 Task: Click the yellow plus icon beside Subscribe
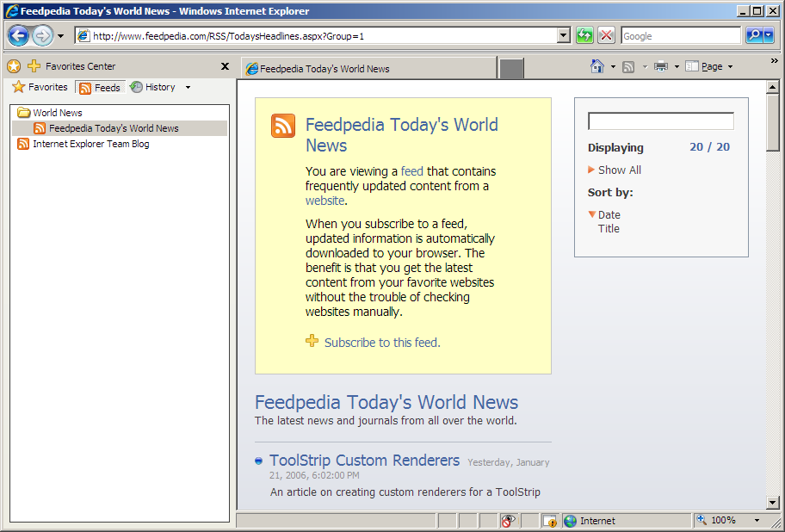pyautogui.click(x=312, y=341)
